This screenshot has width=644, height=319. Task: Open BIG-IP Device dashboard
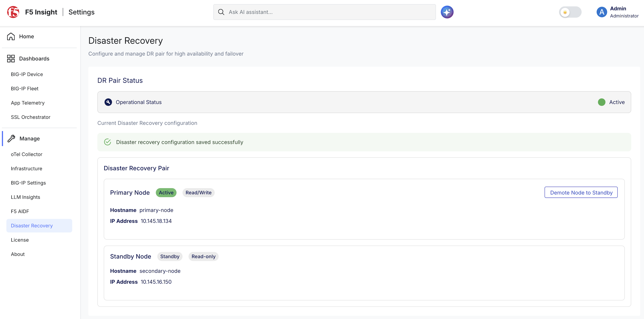click(x=27, y=74)
